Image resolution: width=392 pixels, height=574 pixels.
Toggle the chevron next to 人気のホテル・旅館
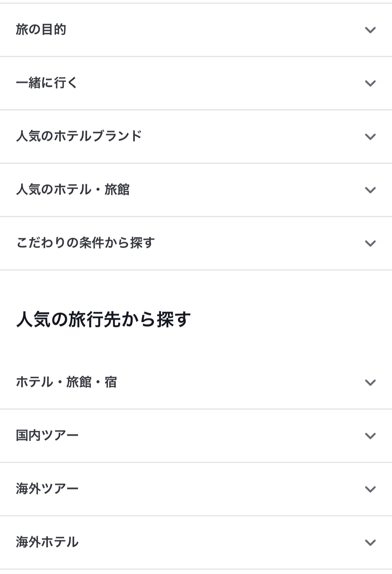(370, 190)
